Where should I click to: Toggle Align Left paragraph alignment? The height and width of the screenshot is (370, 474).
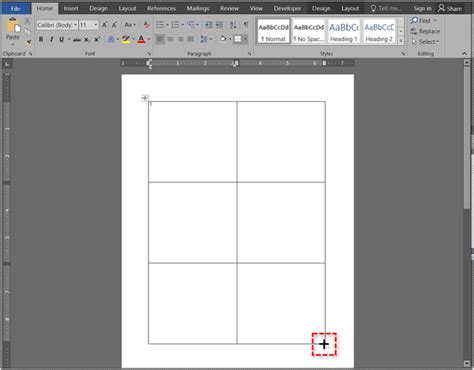tap(160, 39)
